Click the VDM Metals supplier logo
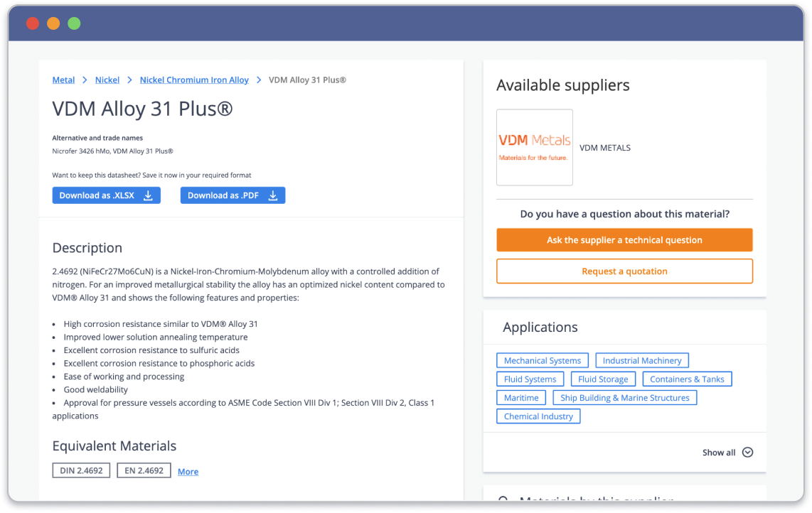The height and width of the screenshot is (513, 812). (x=534, y=148)
